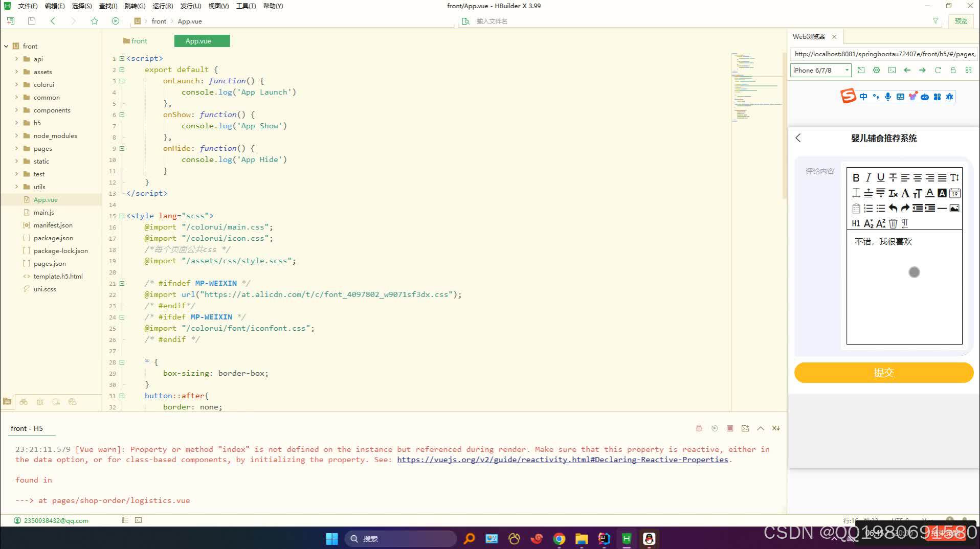980x549 pixels.
Task: Collapse the onLaunch fold at line 3
Action: pos(122,81)
